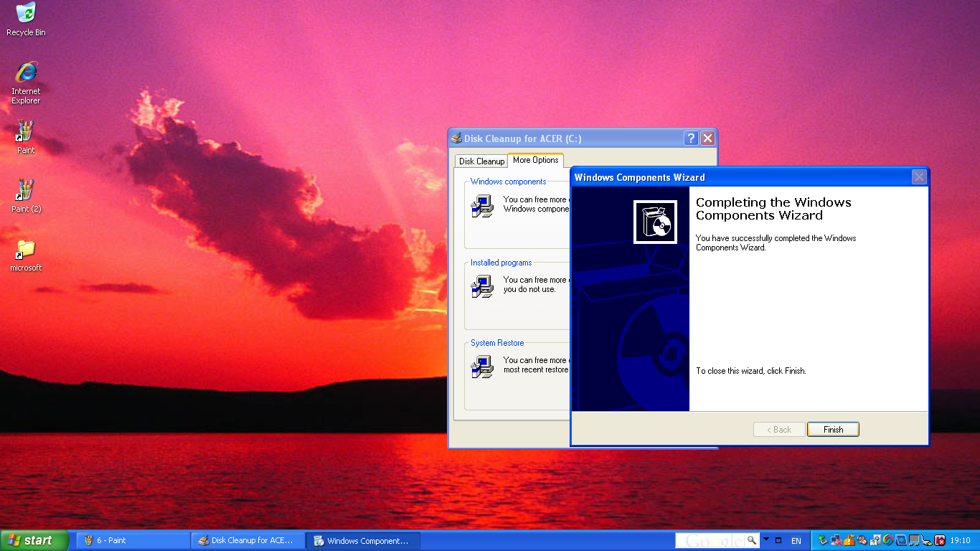Click the 'Installed programs' group label

tap(501, 263)
